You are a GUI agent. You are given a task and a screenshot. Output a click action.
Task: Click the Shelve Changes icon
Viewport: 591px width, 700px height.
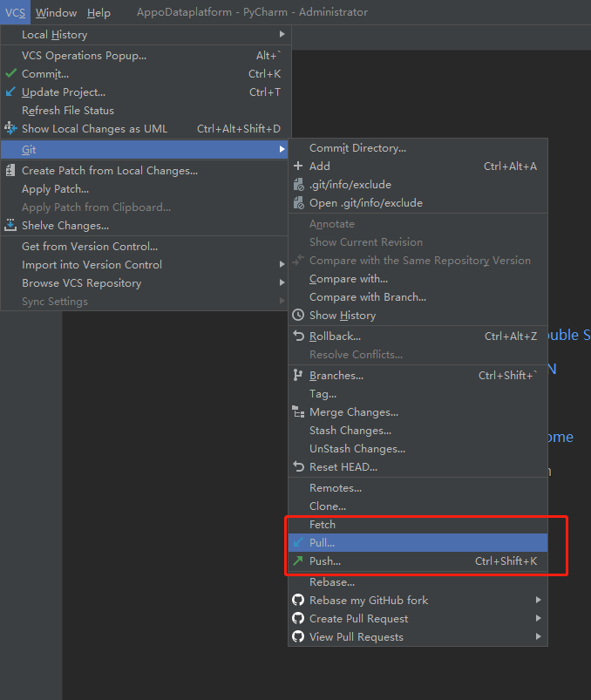pyautogui.click(x=10, y=225)
